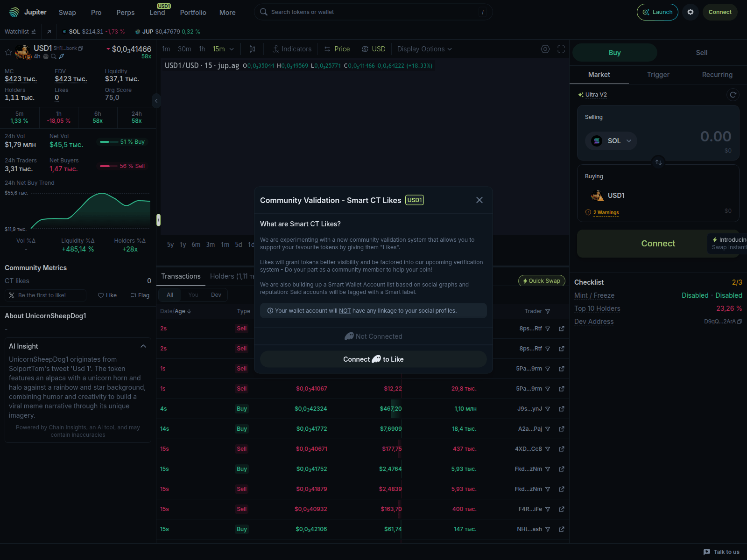Like the token with heart button
This screenshot has width=747, height=560.
pyautogui.click(x=107, y=295)
